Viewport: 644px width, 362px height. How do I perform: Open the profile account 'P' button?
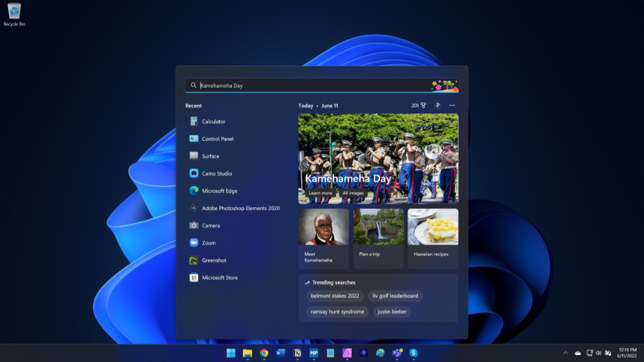point(438,106)
